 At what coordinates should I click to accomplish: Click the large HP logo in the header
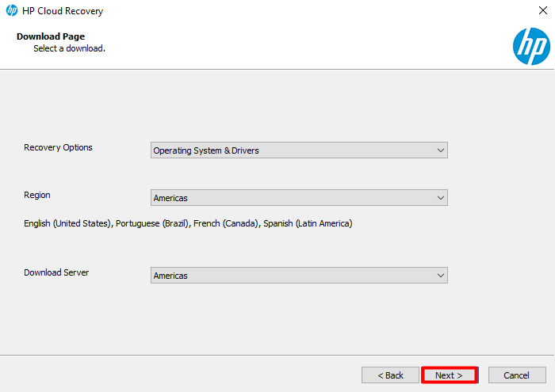point(531,46)
